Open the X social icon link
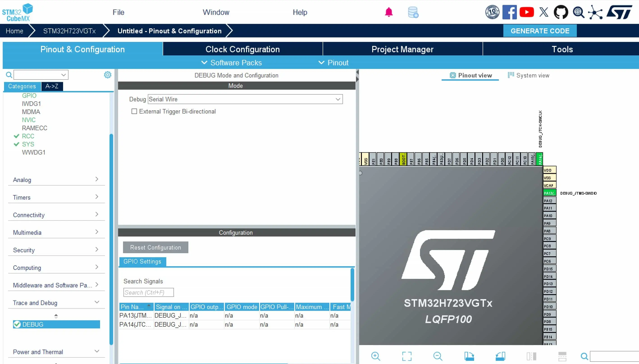Viewport: 639px width, 364px height. pyautogui.click(x=544, y=12)
